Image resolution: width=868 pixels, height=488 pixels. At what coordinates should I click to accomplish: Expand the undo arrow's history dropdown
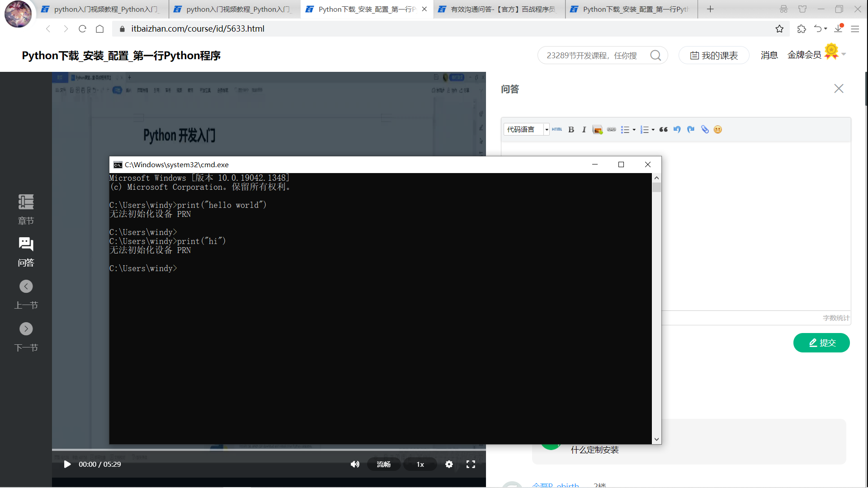826,29
